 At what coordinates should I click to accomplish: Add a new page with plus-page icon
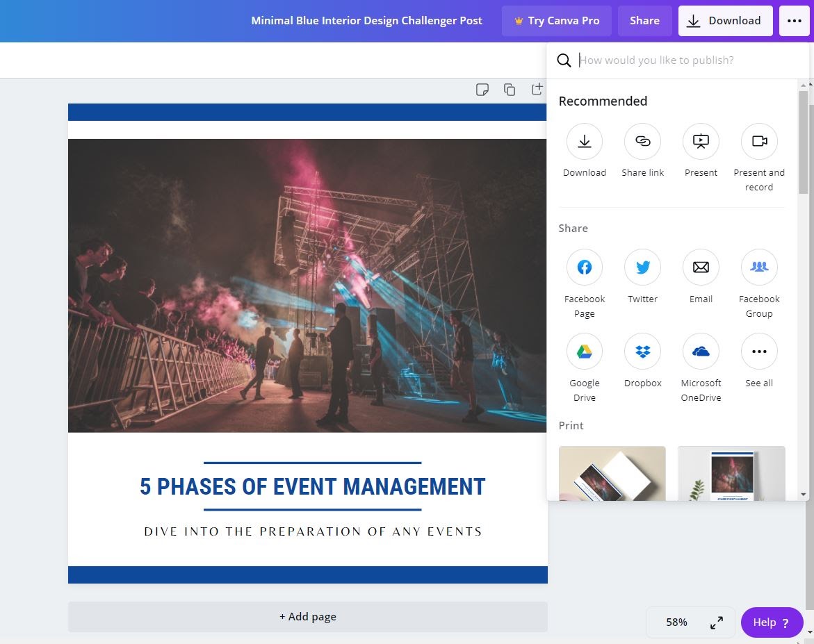tap(537, 89)
